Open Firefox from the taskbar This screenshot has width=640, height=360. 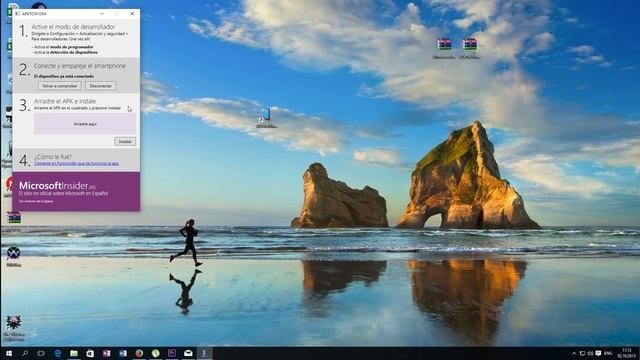139,353
